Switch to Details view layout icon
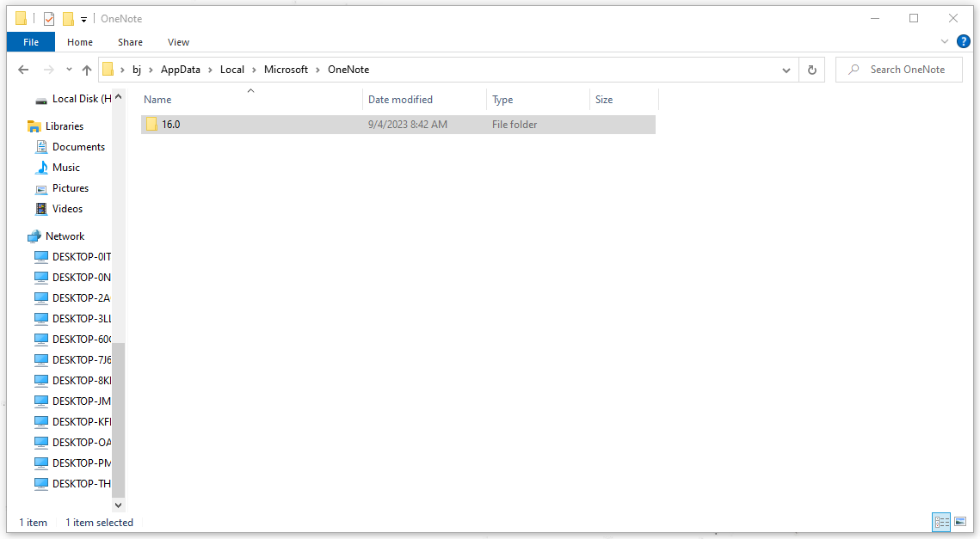Viewport: 980px width, 539px height. pyautogui.click(x=941, y=522)
